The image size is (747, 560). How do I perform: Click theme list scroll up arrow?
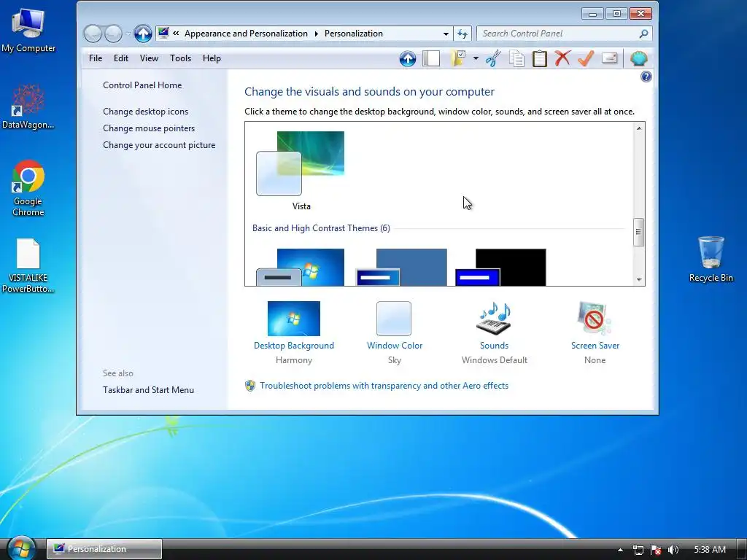639,128
